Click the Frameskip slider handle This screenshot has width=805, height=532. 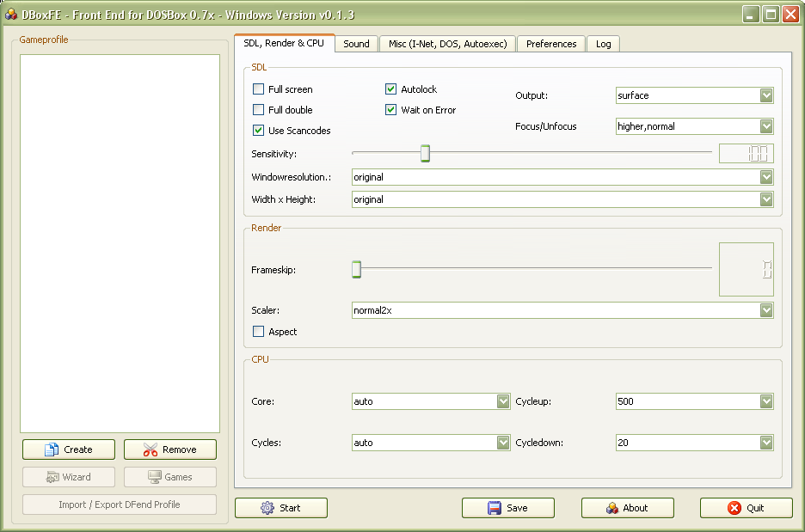point(356,269)
